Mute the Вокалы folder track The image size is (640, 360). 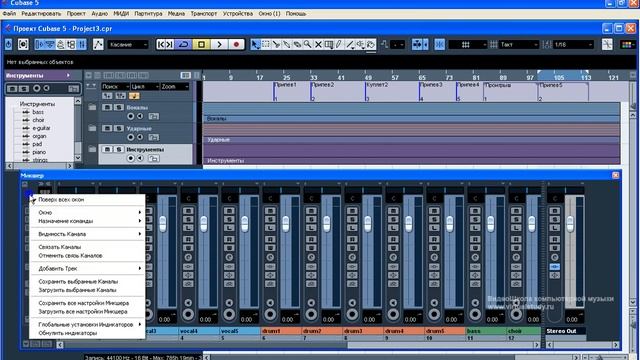pos(107,107)
